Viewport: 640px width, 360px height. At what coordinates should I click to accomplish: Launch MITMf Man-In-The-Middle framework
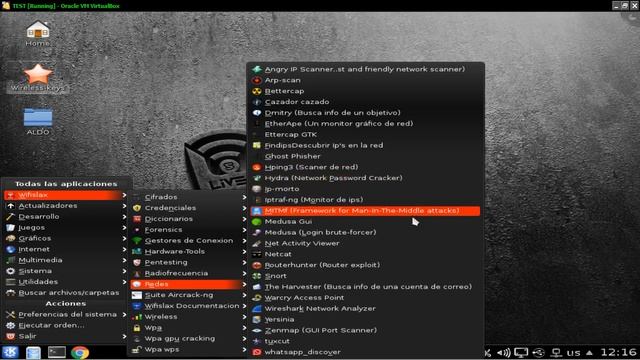365,211
